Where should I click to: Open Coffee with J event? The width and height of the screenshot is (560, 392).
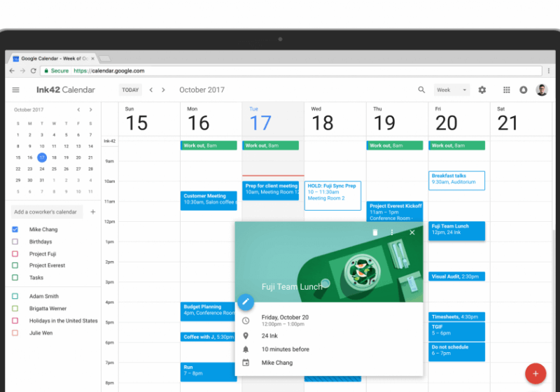tap(208, 337)
